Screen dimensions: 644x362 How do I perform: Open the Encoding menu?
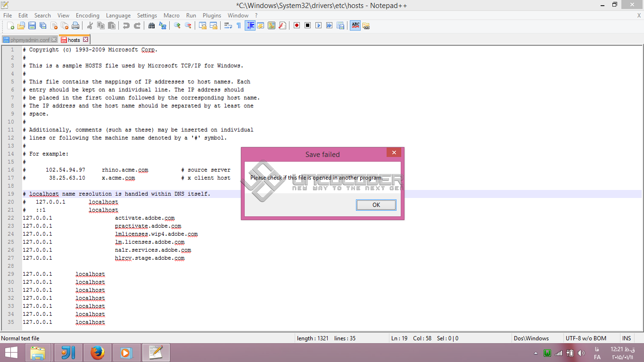coord(88,15)
